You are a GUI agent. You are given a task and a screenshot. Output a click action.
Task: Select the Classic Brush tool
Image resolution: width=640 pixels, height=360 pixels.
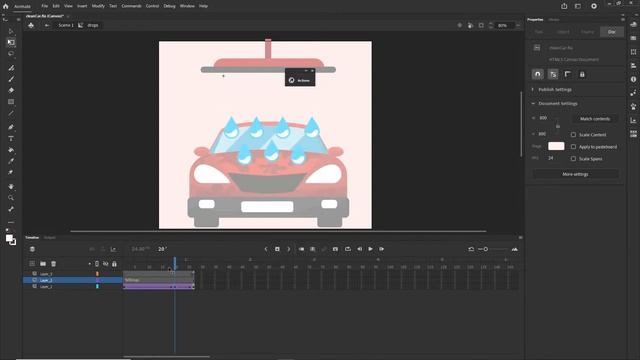coord(11,79)
